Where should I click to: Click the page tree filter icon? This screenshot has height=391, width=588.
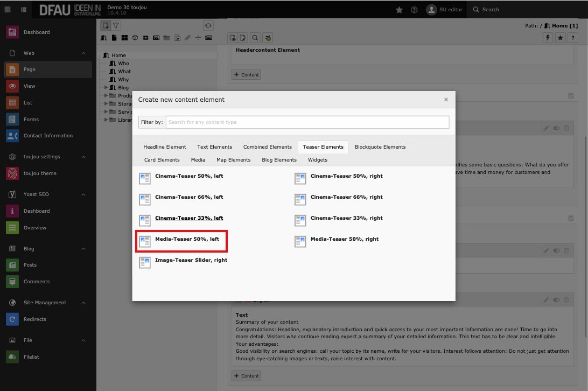116,25
